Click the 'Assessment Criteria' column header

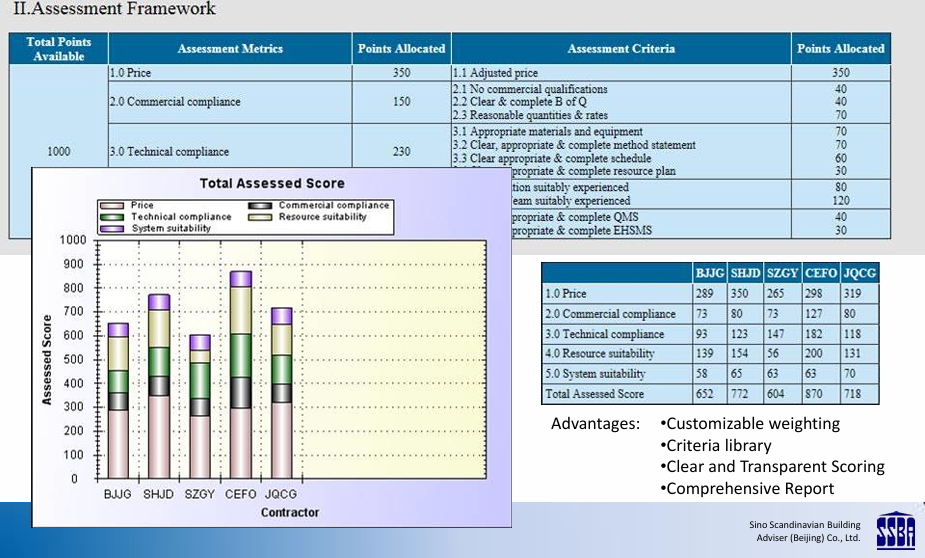point(621,48)
